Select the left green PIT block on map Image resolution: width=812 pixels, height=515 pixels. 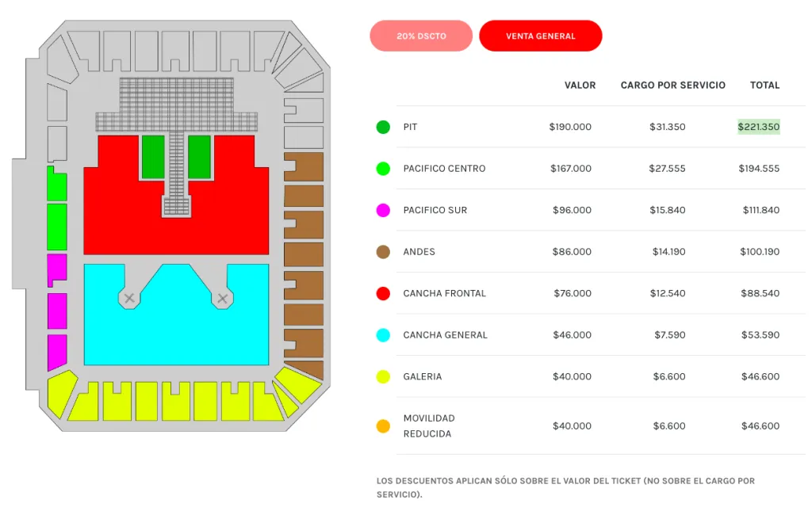tap(153, 156)
